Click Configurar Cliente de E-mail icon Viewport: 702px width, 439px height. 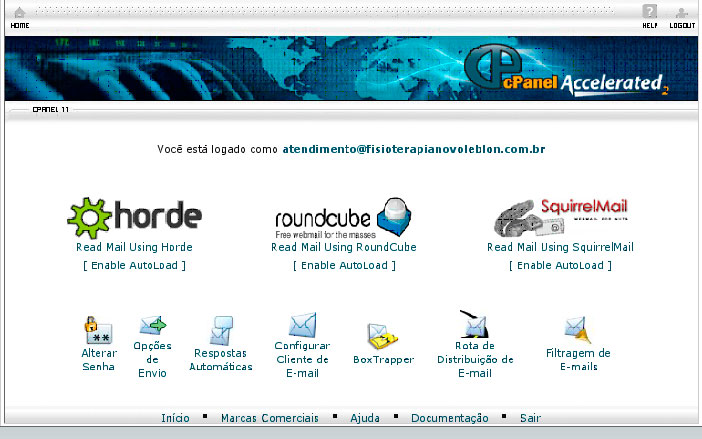point(302,326)
